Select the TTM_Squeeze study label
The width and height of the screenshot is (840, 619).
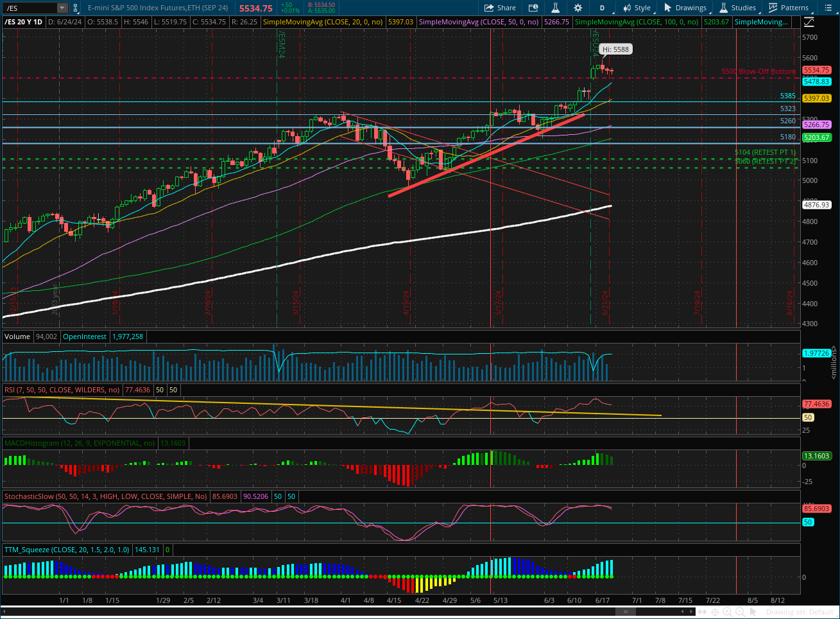pyautogui.click(x=67, y=550)
